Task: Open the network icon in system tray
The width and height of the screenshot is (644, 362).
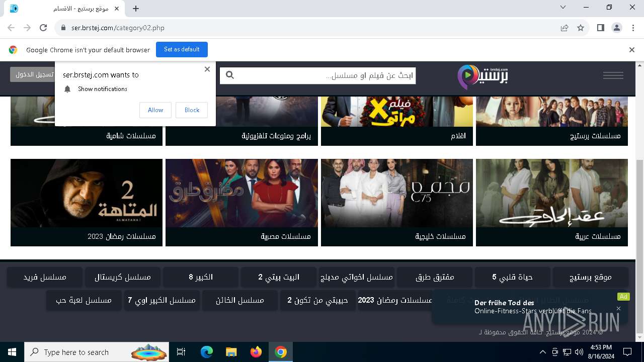Action: (x=567, y=352)
